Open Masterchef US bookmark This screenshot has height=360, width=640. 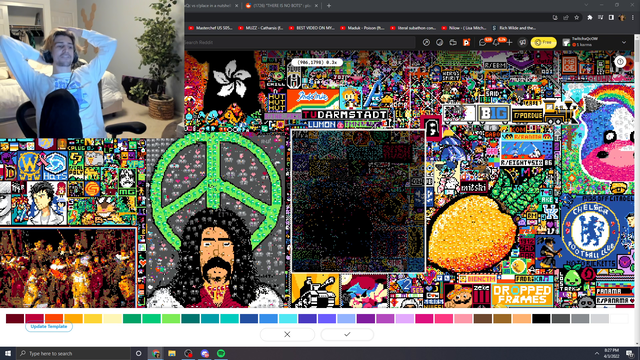coord(211,28)
